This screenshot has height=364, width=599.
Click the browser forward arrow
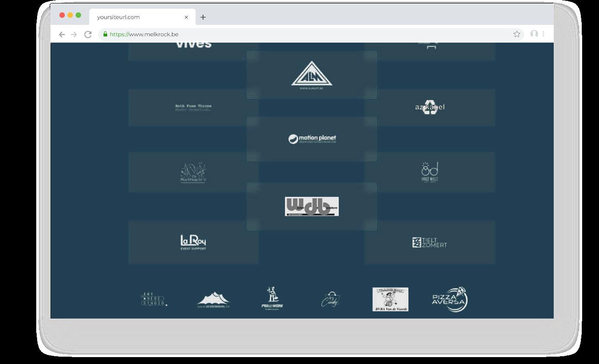click(x=74, y=35)
